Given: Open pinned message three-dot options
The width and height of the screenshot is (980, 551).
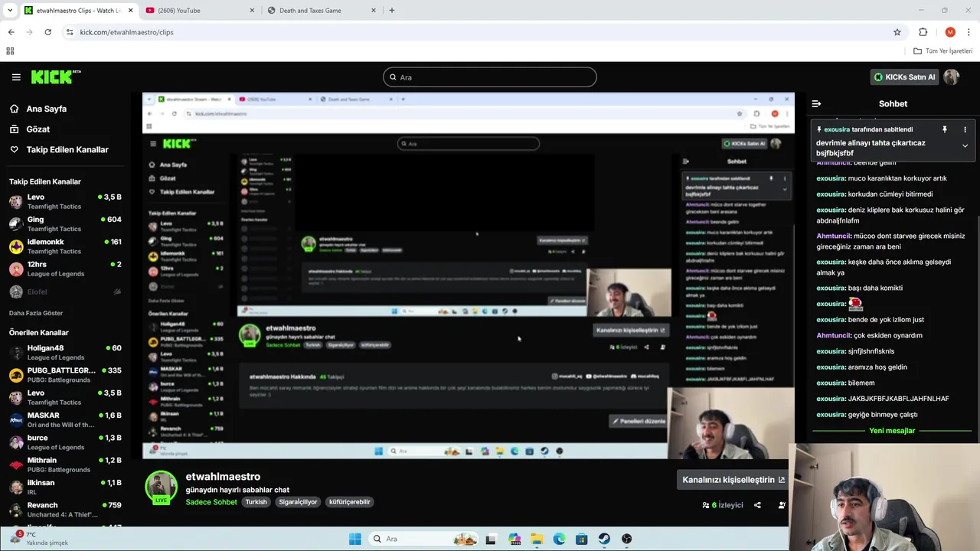Looking at the screenshot, I should click(x=965, y=130).
